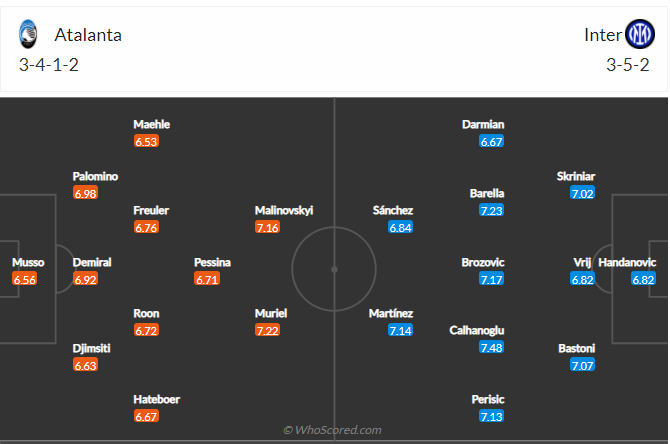This screenshot has width=670, height=444.
Task: Click Calhanoglu's 7.48 rating badge
Action: [x=491, y=347]
